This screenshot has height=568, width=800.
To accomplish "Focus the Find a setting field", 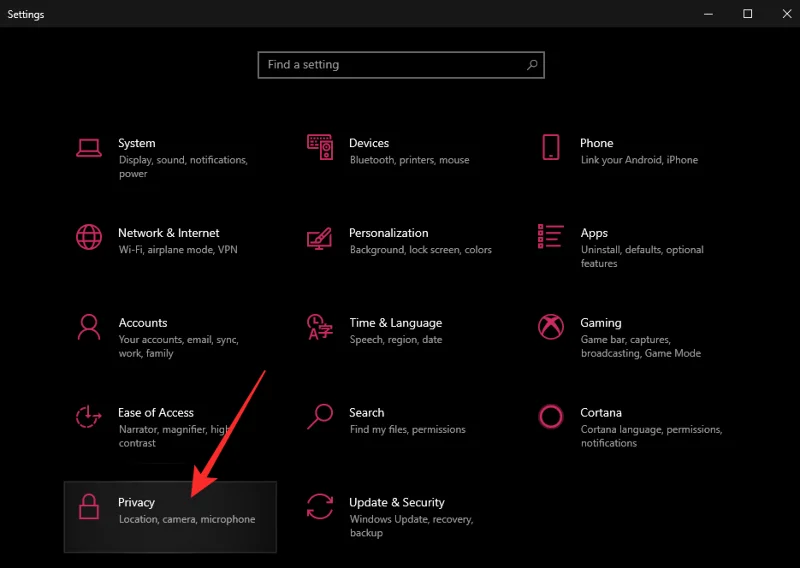I will (401, 65).
